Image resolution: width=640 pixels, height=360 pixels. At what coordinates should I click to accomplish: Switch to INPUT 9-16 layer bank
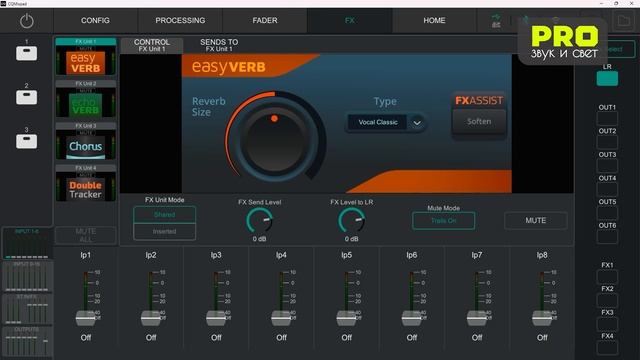click(x=27, y=277)
